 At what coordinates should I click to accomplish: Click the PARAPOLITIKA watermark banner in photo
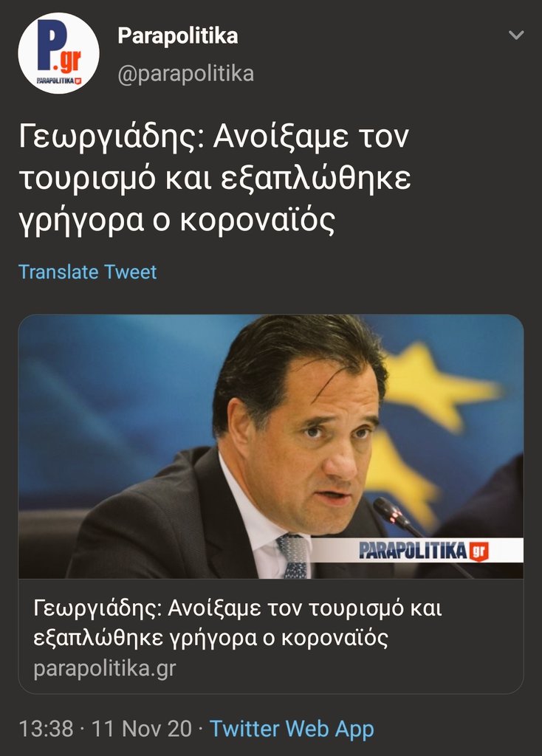pyautogui.click(x=416, y=551)
